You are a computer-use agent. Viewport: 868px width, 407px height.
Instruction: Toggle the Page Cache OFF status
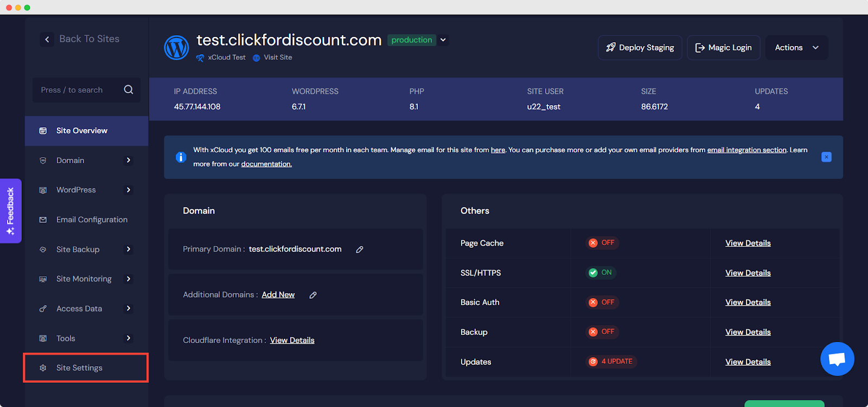pyautogui.click(x=602, y=243)
